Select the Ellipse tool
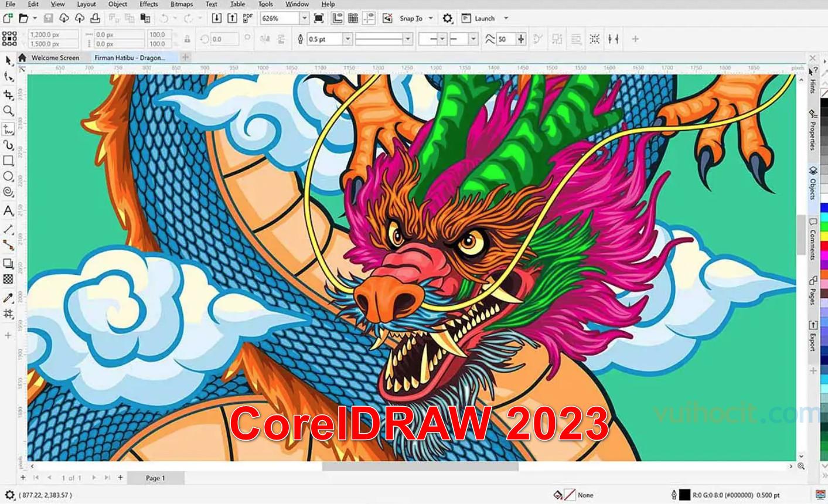 [x=8, y=176]
